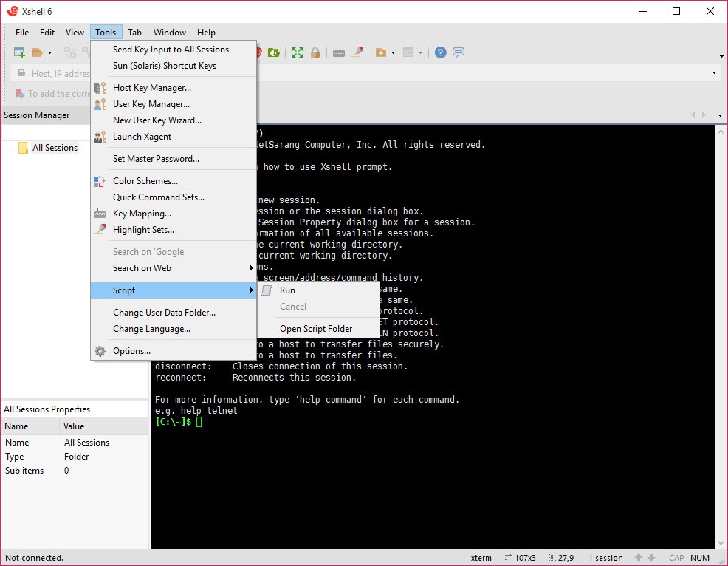This screenshot has width=728, height=566.
Task: Click the Color Schemes icon
Action: (100, 181)
